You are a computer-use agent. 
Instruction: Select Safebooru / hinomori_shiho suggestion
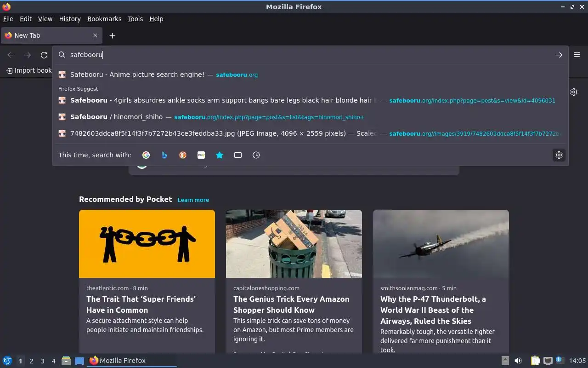(311, 117)
